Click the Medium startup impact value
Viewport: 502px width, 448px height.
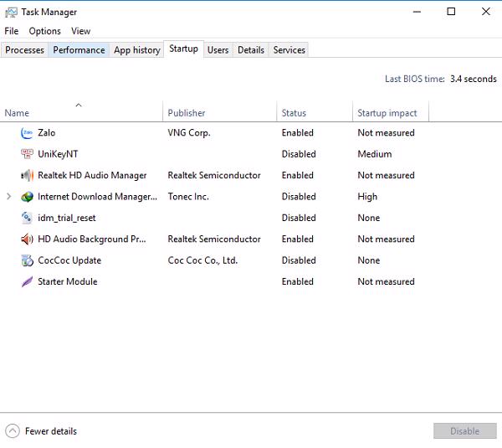click(x=375, y=154)
